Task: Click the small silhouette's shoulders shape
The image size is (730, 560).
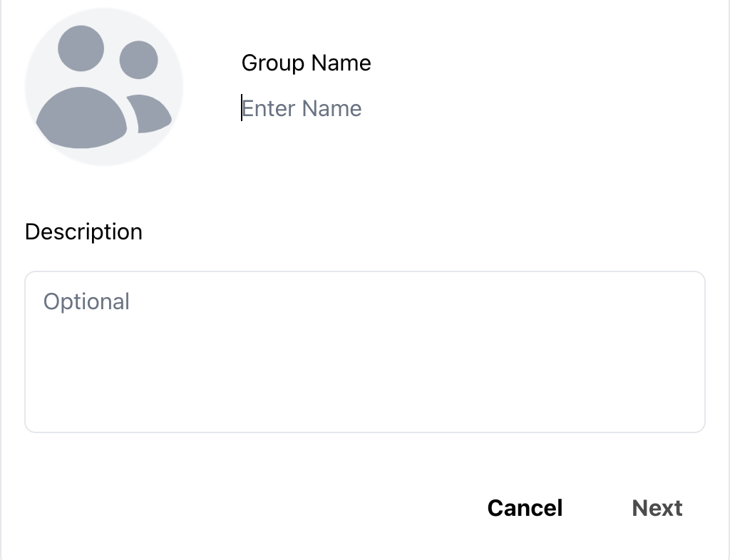Action: coord(150,114)
